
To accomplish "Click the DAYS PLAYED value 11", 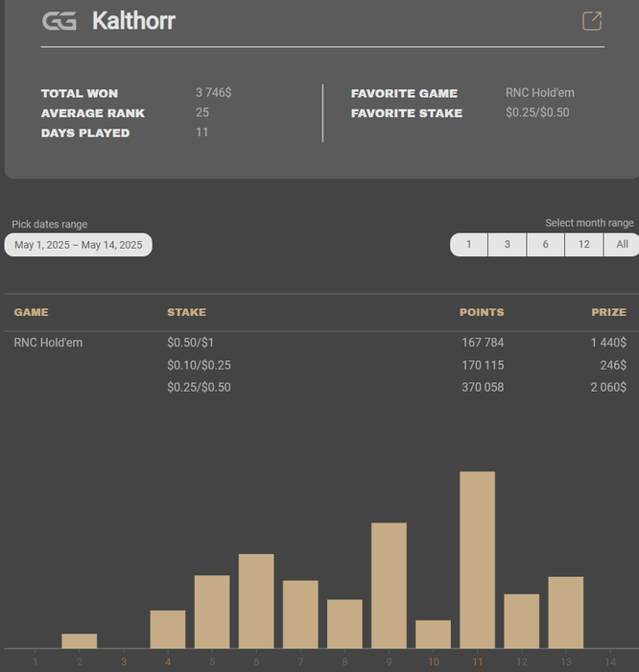I will click(202, 132).
